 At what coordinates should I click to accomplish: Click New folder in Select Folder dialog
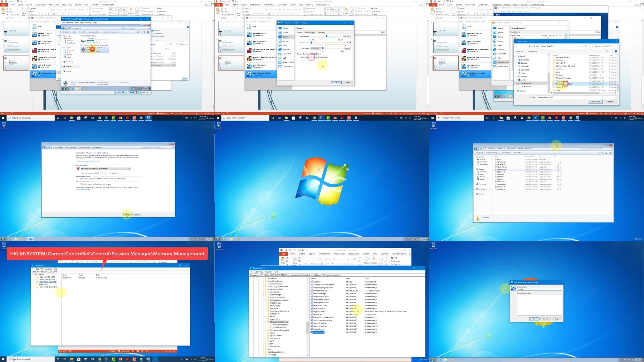coord(532,51)
